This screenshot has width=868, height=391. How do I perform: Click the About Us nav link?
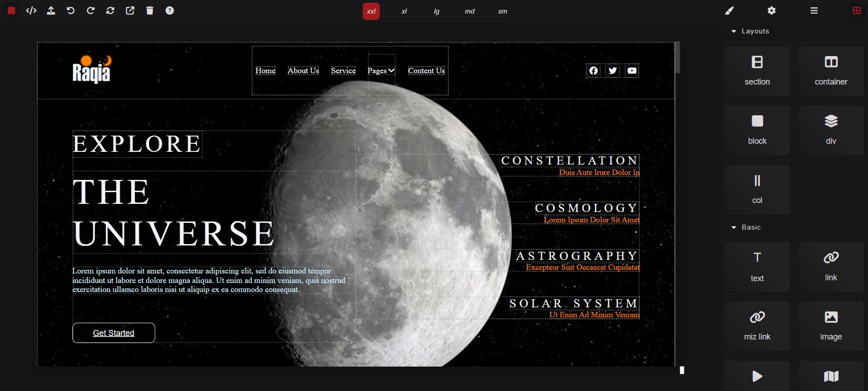click(303, 71)
